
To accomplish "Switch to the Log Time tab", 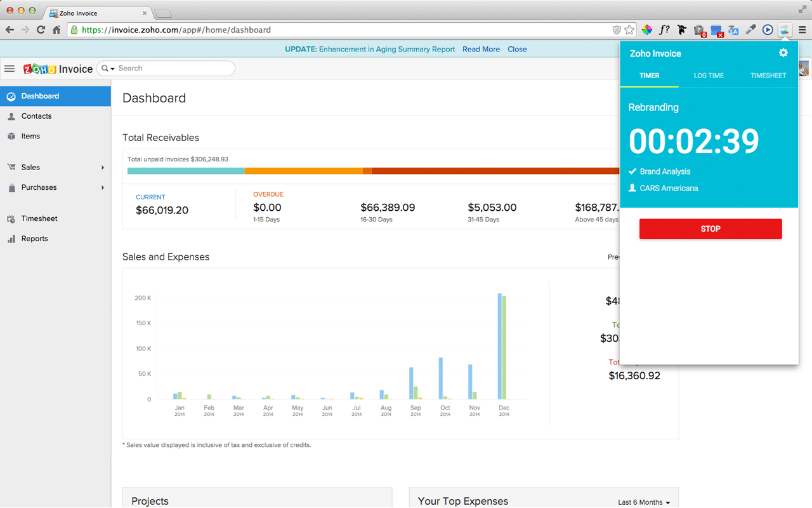I will pos(709,76).
